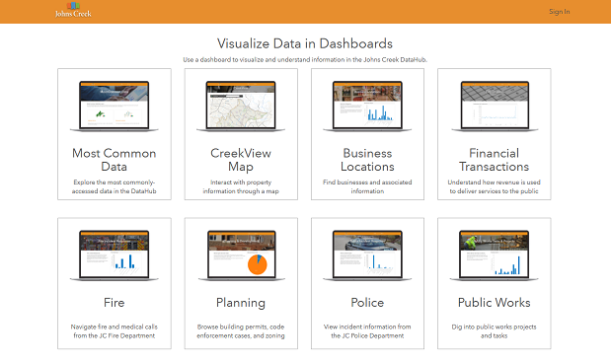Open the Police dashboard laptop thumbnail
611x364 pixels.
pyautogui.click(x=367, y=255)
